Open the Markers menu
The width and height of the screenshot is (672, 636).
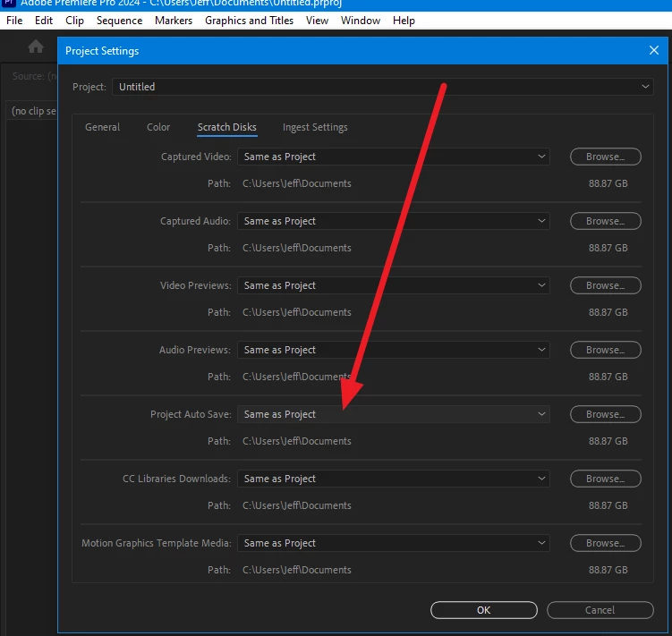click(x=174, y=21)
